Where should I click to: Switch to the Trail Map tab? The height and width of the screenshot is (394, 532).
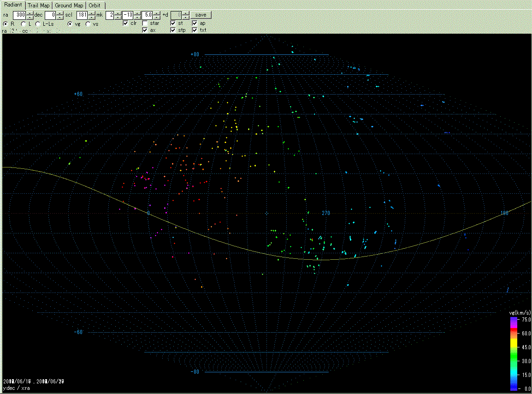[39, 6]
